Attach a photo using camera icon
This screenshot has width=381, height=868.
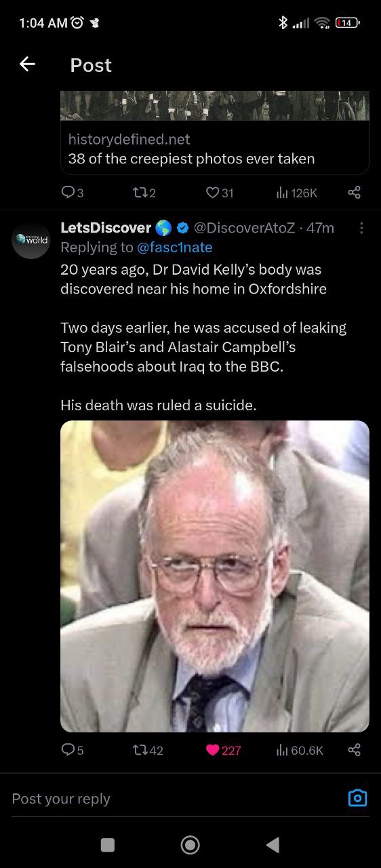(357, 798)
